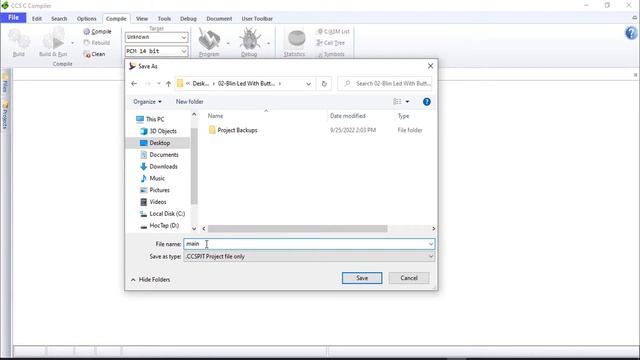Click the Debug bug icon in the ribbon
This screenshot has height=360, width=640.
(249, 42)
